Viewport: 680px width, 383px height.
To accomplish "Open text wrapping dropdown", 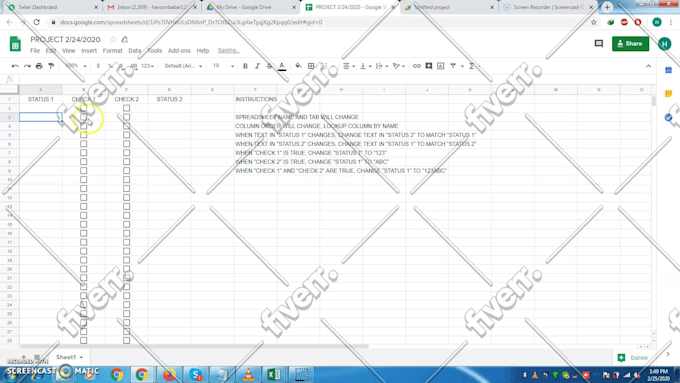I will tap(382, 66).
